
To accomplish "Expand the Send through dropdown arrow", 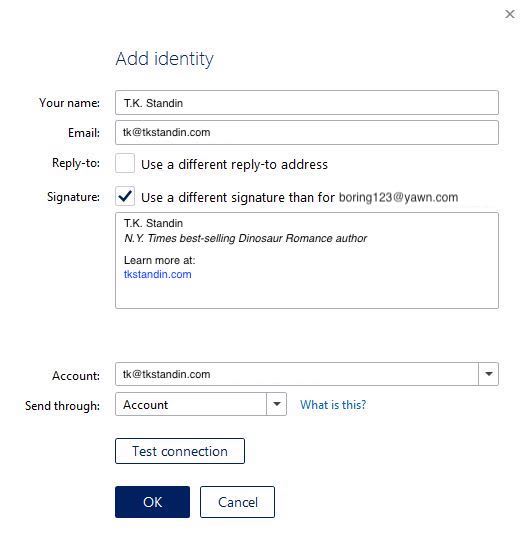I will 276,404.
